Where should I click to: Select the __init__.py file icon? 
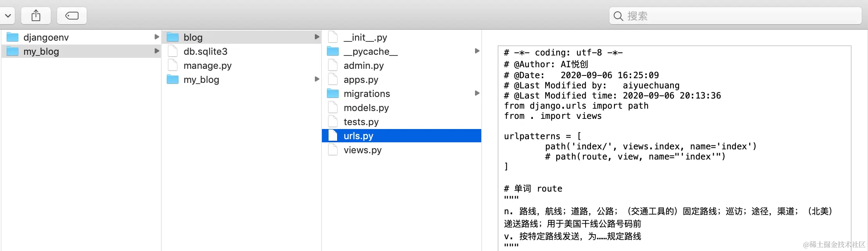333,37
